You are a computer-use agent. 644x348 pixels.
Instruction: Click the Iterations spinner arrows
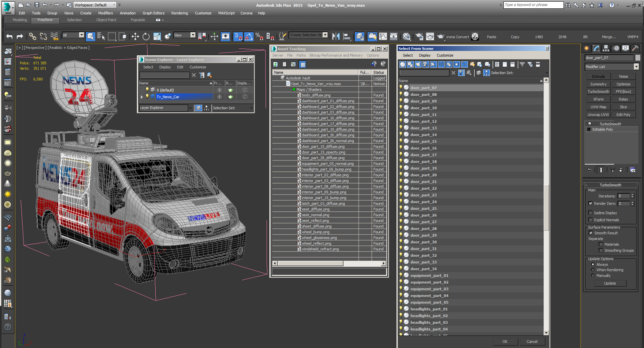pyautogui.click(x=632, y=196)
